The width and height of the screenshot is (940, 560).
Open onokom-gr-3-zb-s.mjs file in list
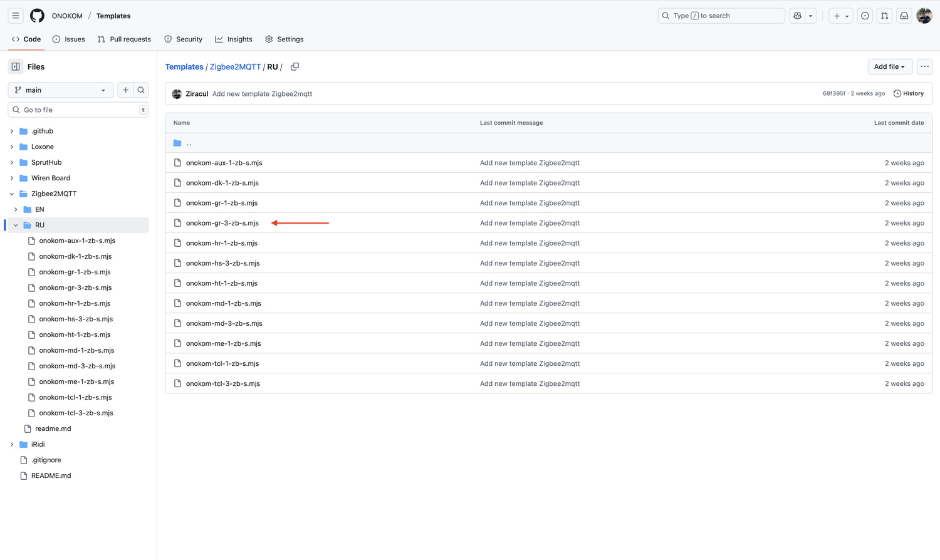click(222, 223)
